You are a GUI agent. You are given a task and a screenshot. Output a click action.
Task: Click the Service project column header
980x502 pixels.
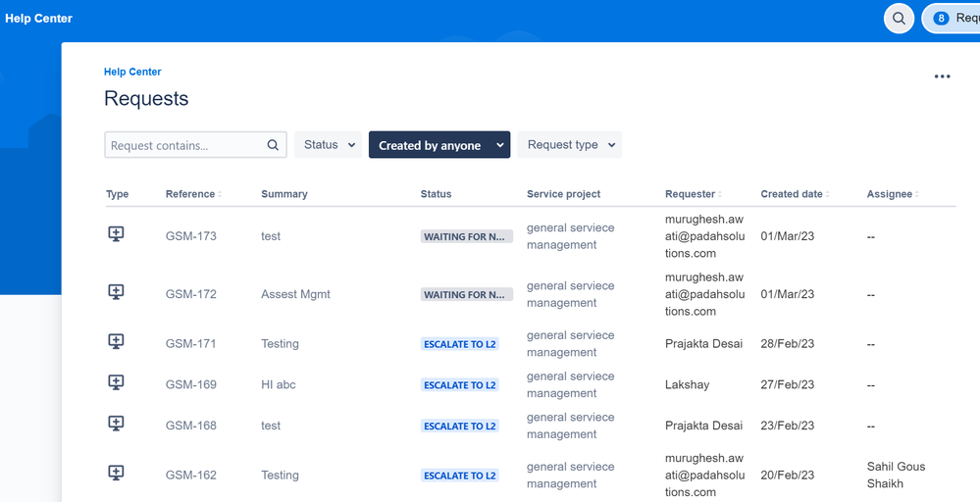(564, 194)
